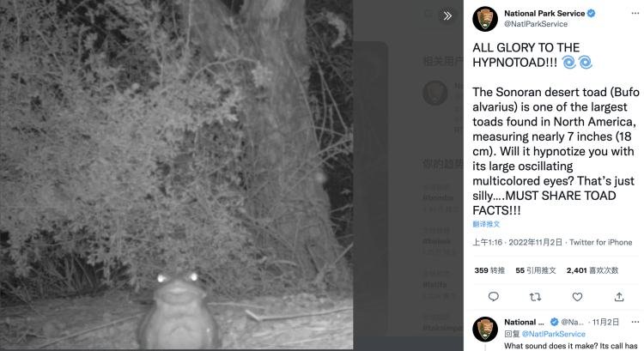The image size is (644, 351).
Task: Click the National Park Service profile avatar
Action: point(486,19)
